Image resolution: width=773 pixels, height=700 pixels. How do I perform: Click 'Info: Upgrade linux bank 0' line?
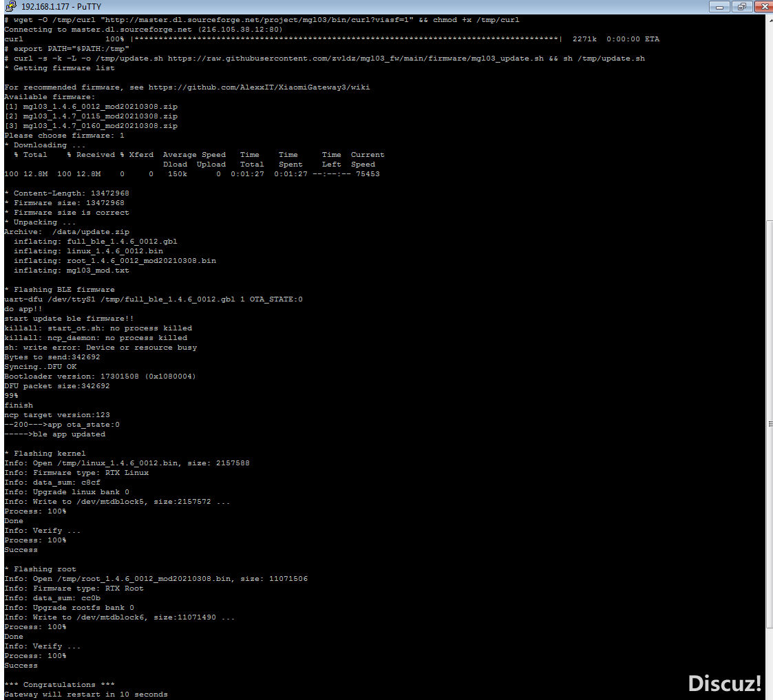[x=67, y=492]
